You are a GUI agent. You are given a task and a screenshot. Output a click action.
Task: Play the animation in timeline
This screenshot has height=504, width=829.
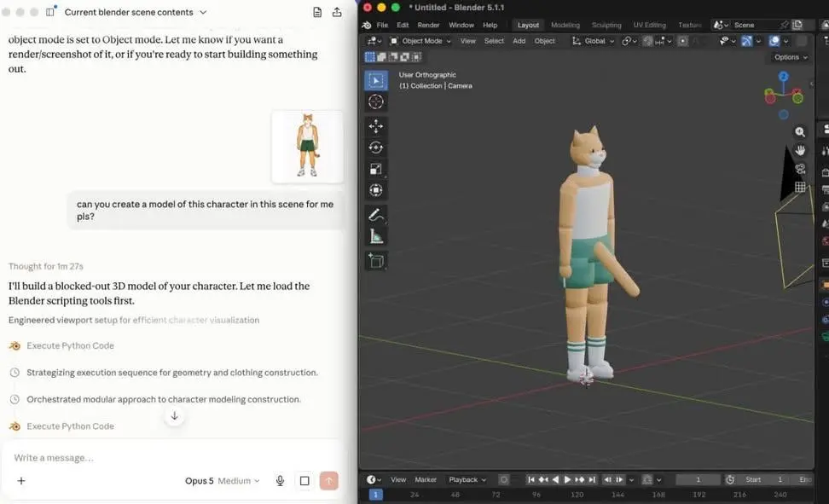pyautogui.click(x=567, y=479)
